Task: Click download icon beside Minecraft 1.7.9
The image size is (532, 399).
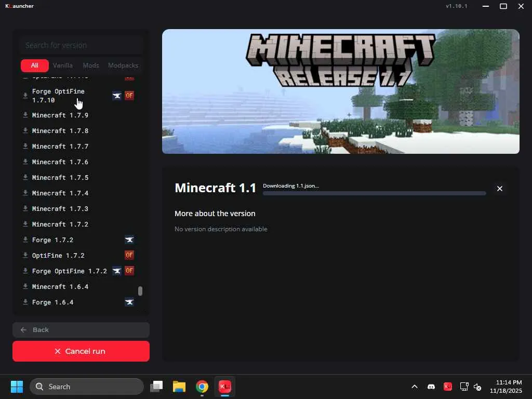Action: pyautogui.click(x=25, y=115)
